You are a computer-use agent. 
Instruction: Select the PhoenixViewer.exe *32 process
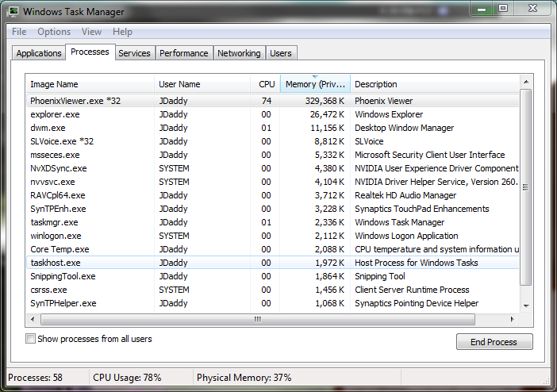click(x=272, y=101)
